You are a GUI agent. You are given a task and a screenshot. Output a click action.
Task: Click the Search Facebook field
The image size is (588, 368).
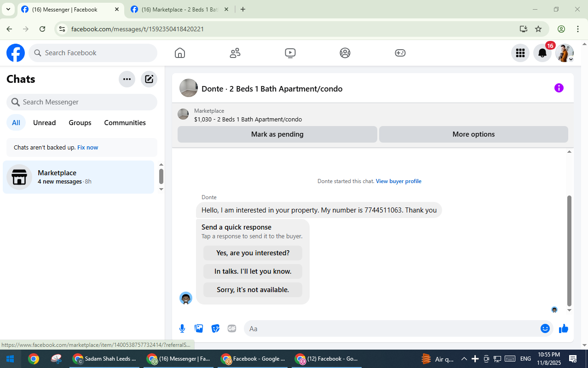(93, 53)
